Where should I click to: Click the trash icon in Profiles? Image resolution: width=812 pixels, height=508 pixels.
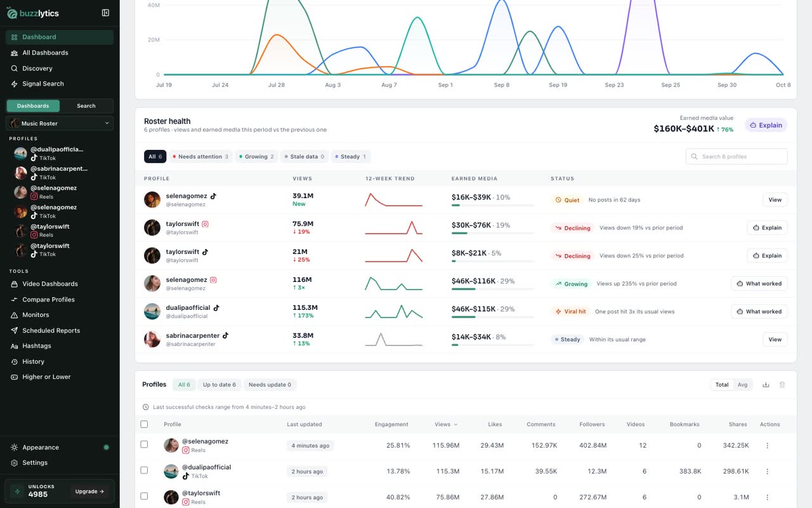(x=782, y=385)
